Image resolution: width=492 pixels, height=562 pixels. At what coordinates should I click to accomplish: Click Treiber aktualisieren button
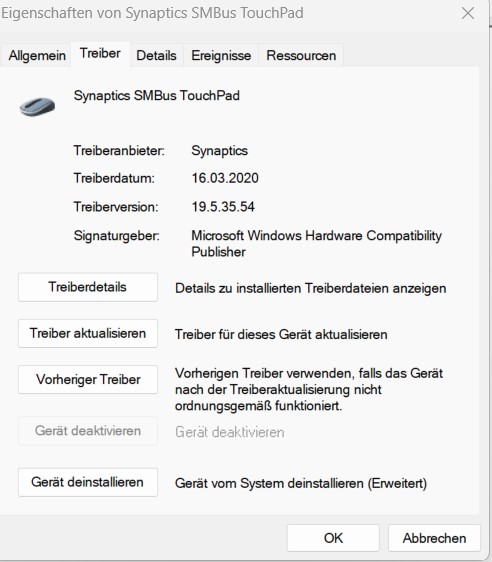[x=88, y=333]
